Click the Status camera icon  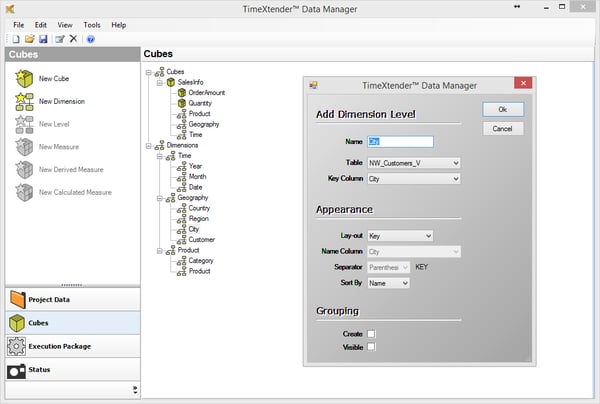(16, 370)
